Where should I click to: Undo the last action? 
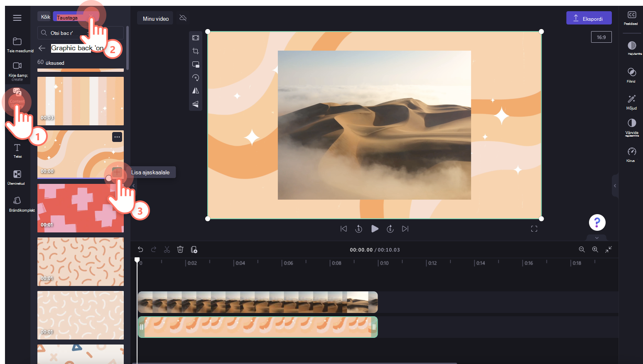[140, 249]
